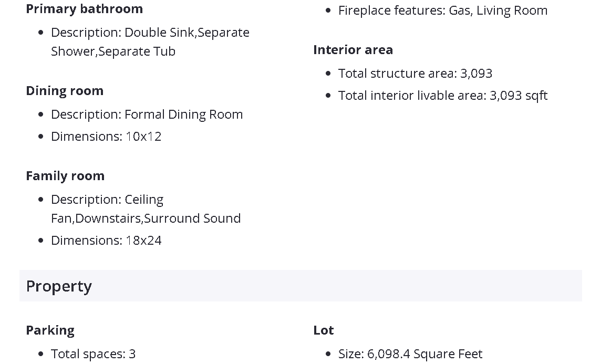
Task: Select the Lot heading
Action: click(323, 330)
